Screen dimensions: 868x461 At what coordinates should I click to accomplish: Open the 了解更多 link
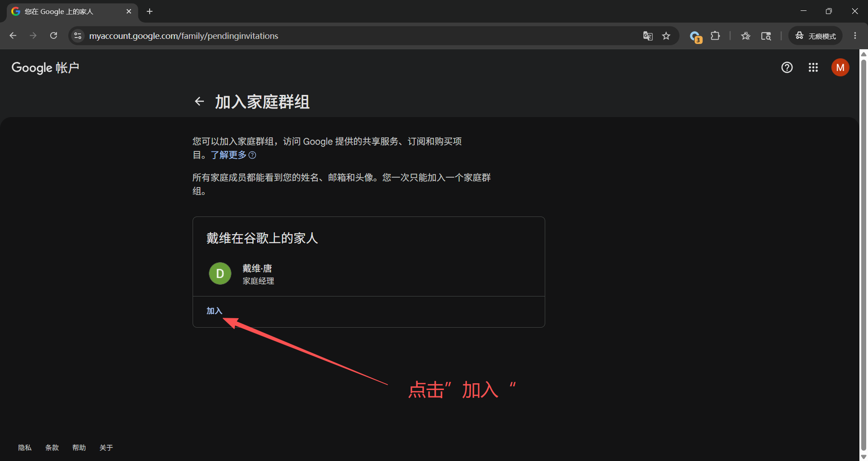click(x=229, y=155)
